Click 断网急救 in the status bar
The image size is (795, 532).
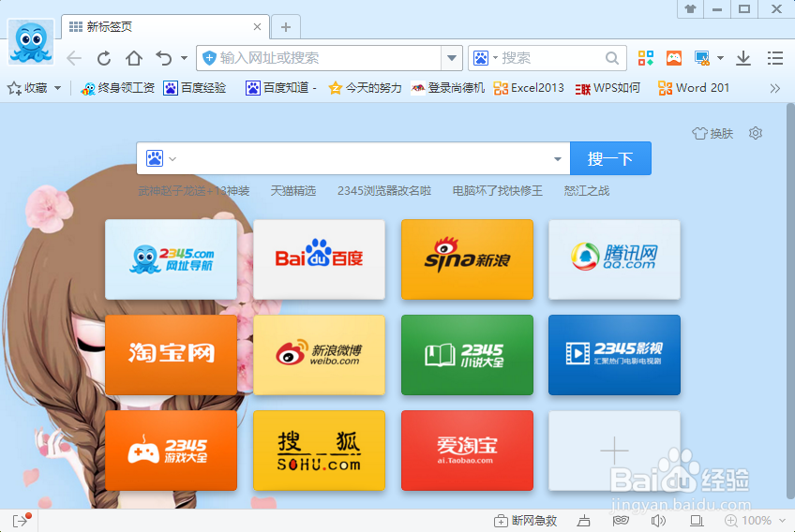point(526,521)
